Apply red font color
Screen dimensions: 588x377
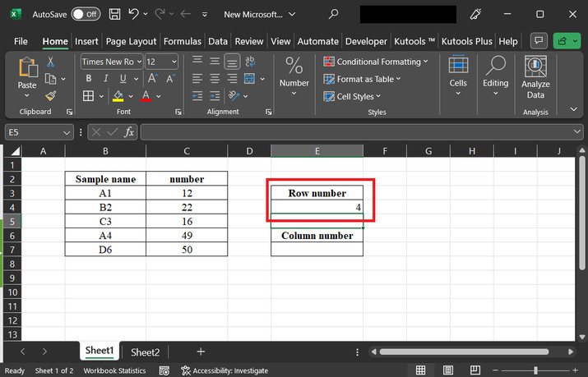pyautogui.click(x=146, y=96)
